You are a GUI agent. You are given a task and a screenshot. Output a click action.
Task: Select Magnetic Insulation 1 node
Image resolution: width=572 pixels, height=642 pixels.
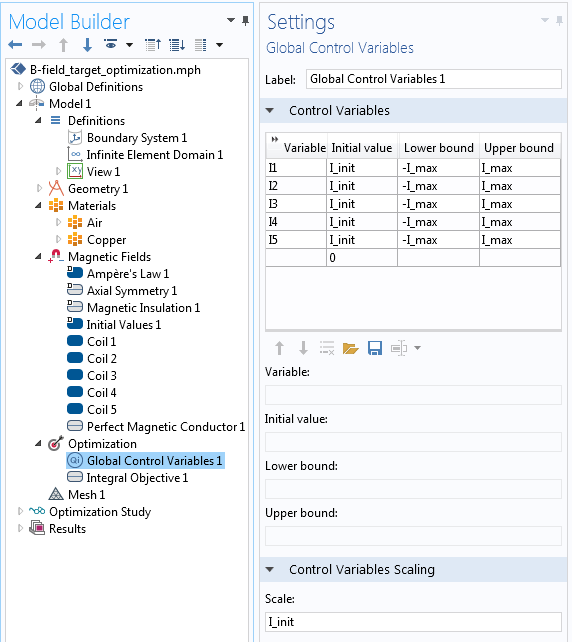click(x=143, y=307)
